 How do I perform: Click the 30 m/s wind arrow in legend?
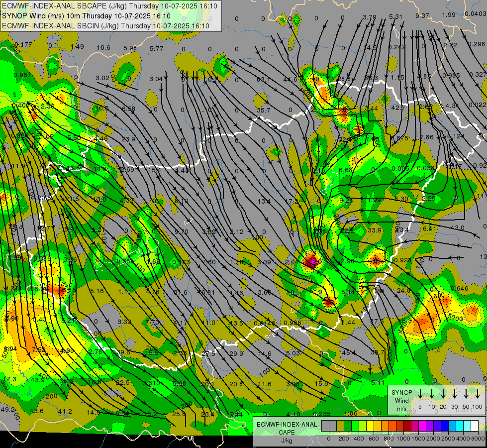(454, 394)
